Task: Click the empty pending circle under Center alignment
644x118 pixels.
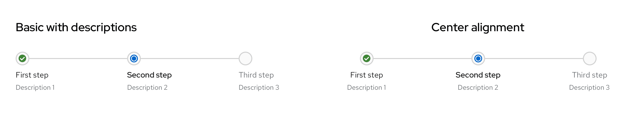Action: tap(589, 59)
